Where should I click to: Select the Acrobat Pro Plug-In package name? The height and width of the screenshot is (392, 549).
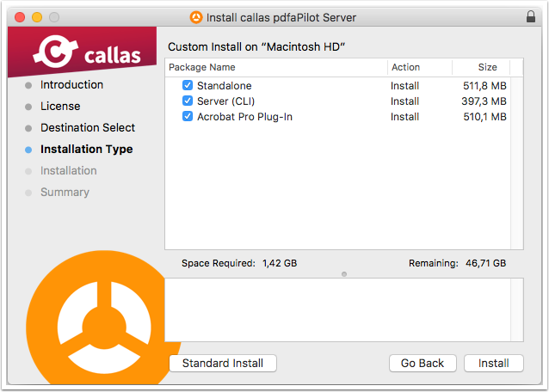244,116
